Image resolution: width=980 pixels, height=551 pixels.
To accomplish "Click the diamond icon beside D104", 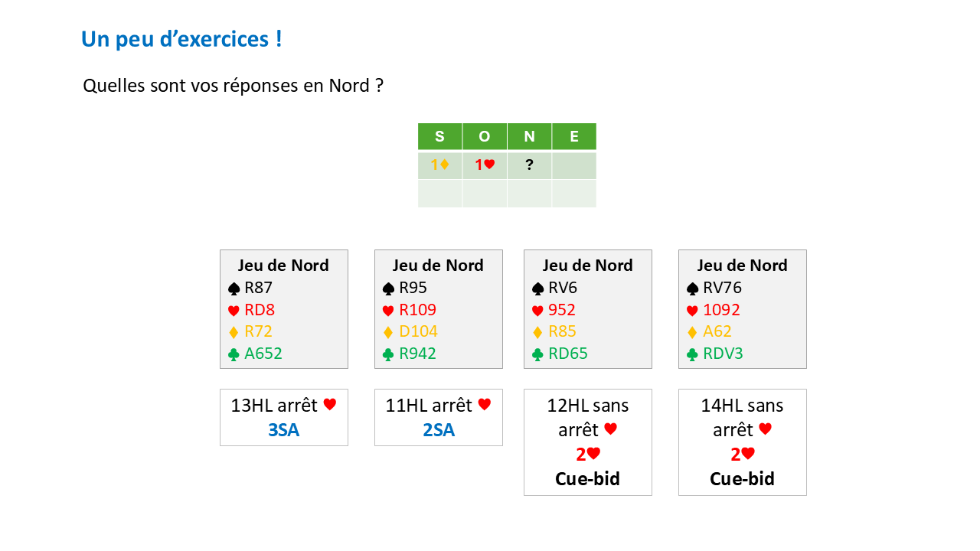I will tap(389, 332).
